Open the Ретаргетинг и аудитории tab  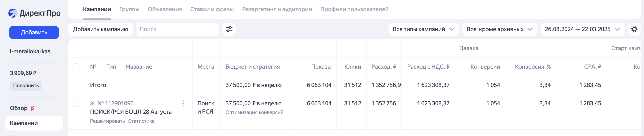(277, 9)
